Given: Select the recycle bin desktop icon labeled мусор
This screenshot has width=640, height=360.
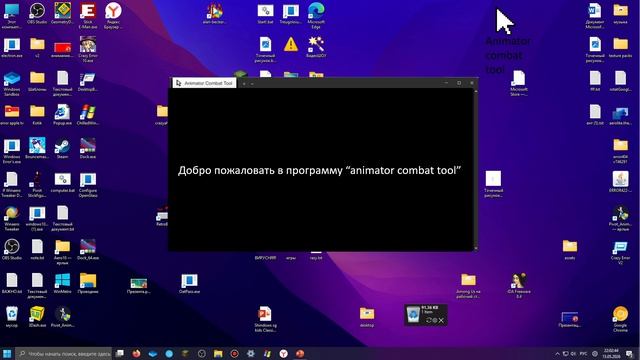Looking at the screenshot, I should coord(12,317).
